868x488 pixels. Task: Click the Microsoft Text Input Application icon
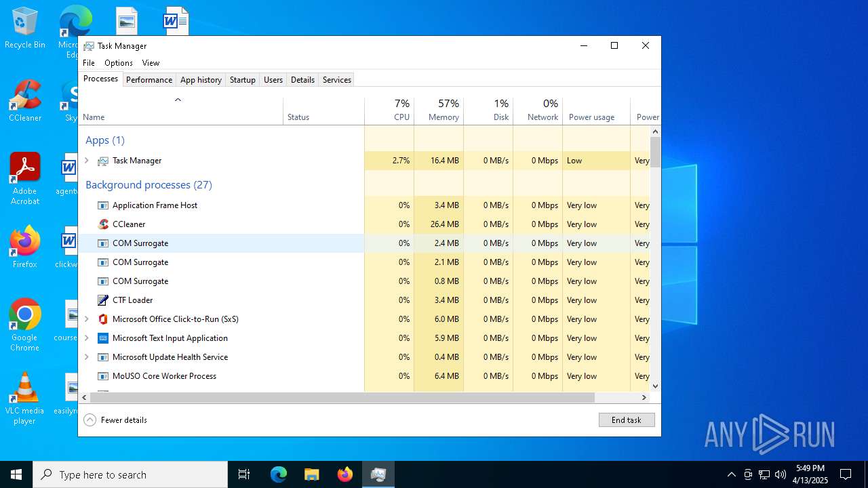(103, 338)
